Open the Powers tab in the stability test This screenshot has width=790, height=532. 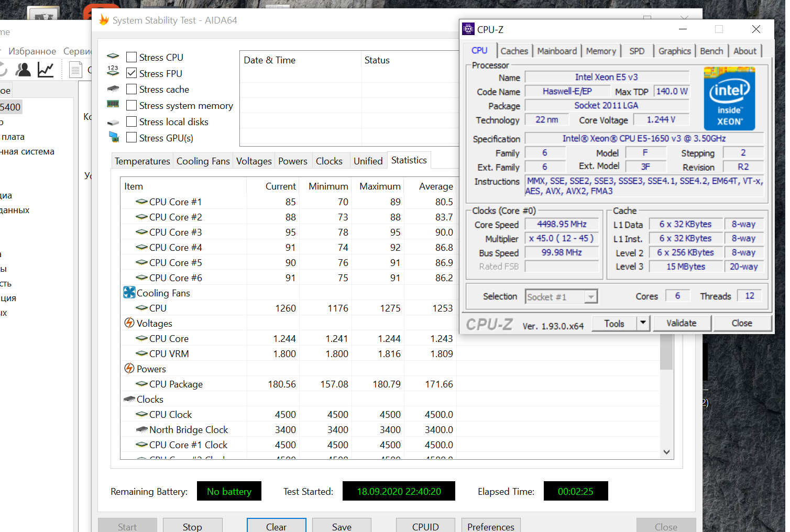tap(293, 161)
